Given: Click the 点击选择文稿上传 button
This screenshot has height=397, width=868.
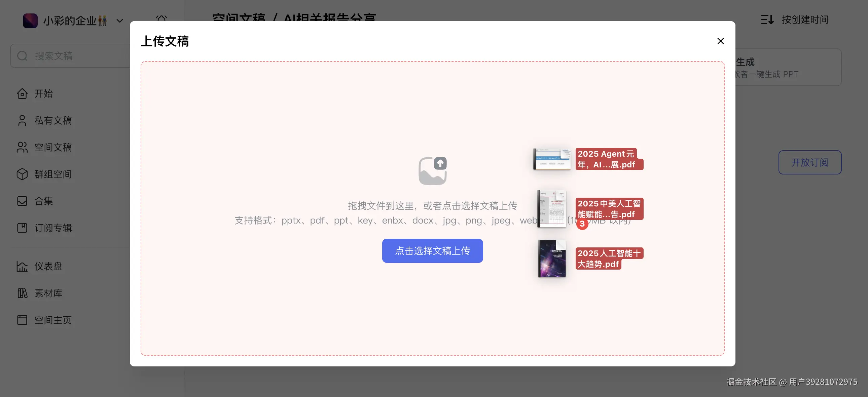Looking at the screenshot, I should [x=432, y=251].
